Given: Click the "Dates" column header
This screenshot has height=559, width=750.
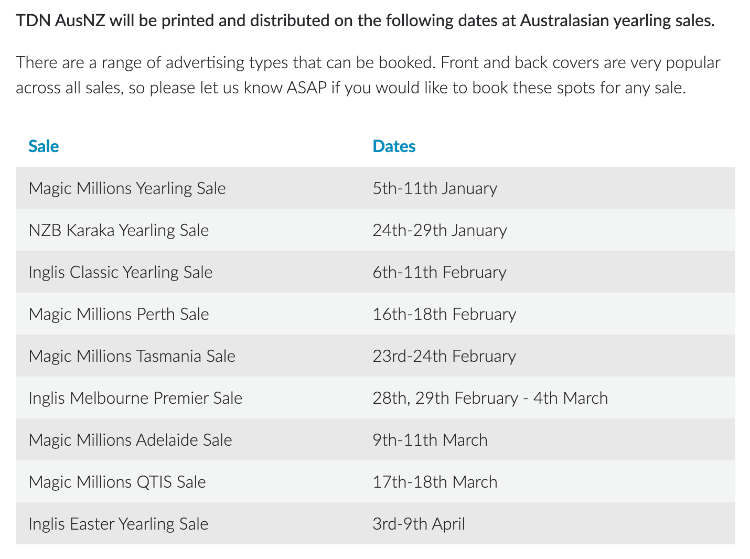Looking at the screenshot, I should (394, 146).
